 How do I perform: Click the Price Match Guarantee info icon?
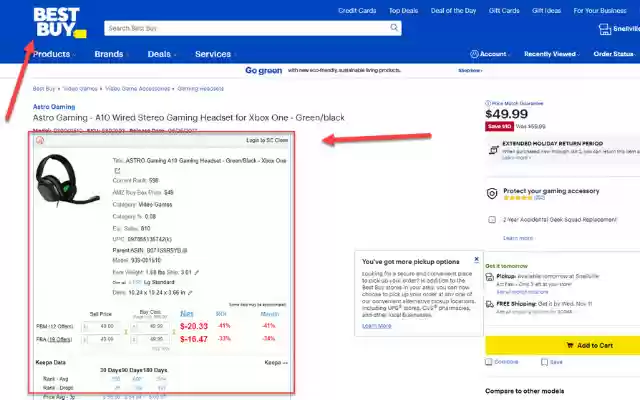pos(488,103)
